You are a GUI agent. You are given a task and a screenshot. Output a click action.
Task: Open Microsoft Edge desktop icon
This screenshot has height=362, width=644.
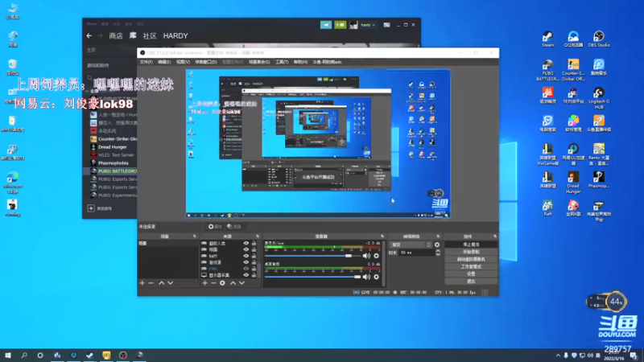[12, 183]
